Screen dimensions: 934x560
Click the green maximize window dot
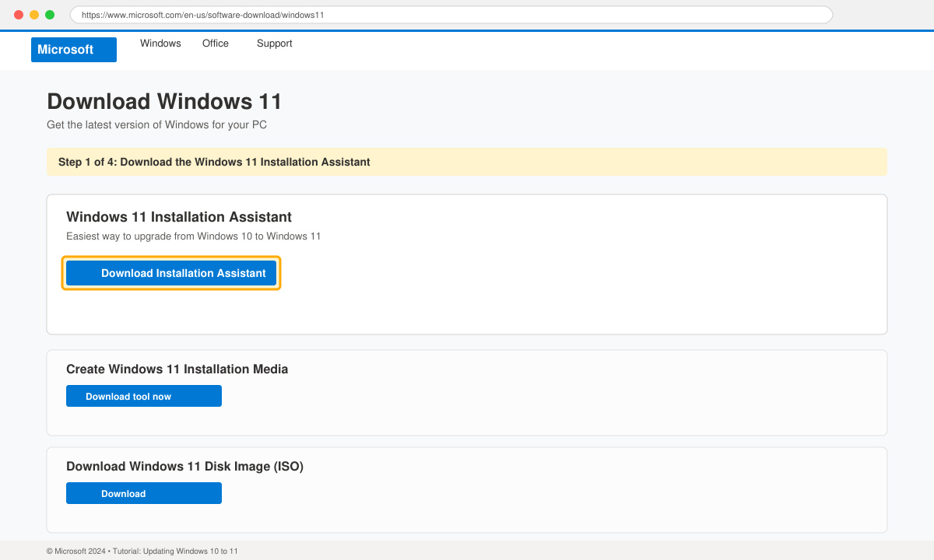(x=50, y=15)
